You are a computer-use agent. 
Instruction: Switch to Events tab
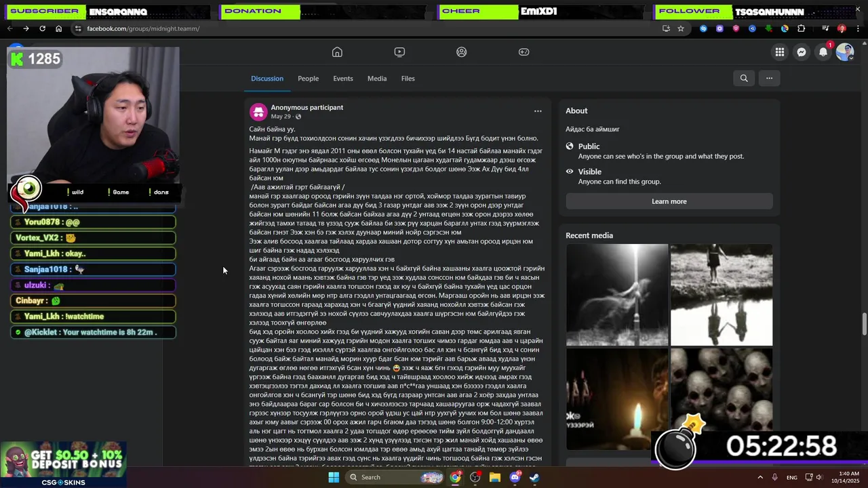(x=343, y=79)
